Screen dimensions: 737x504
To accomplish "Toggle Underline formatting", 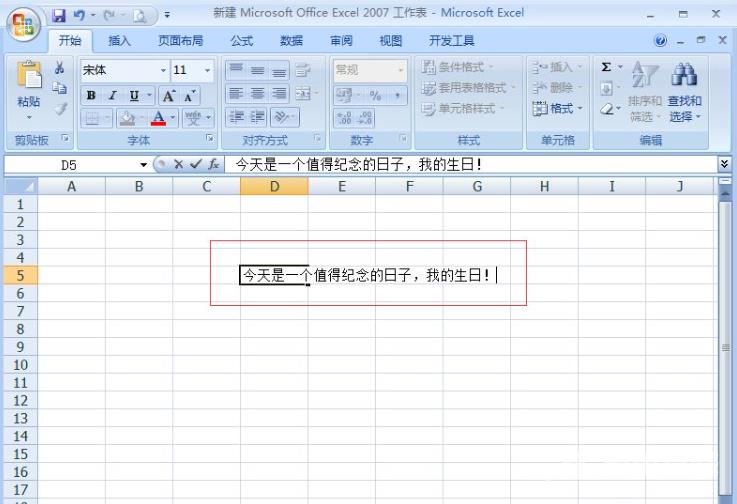I will (x=133, y=96).
